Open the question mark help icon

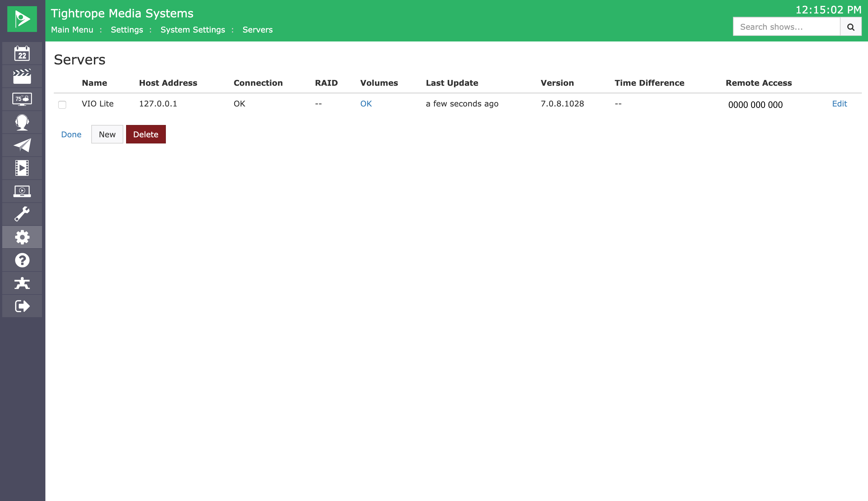[x=22, y=260]
